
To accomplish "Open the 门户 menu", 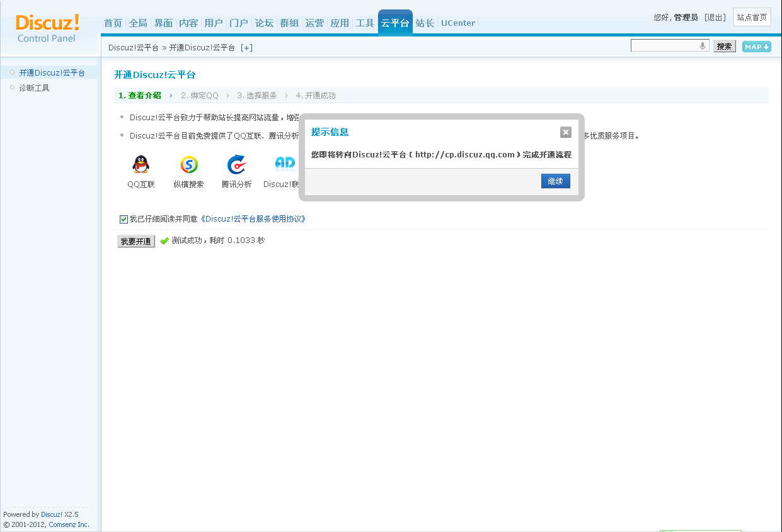I will (x=239, y=23).
